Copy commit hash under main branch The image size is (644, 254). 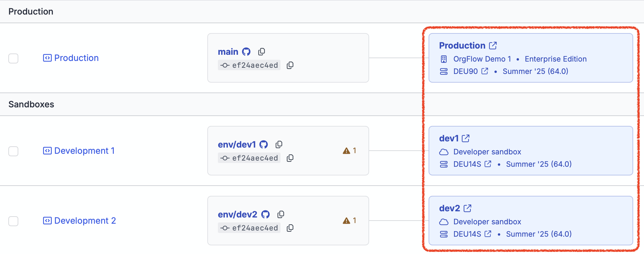[290, 65]
